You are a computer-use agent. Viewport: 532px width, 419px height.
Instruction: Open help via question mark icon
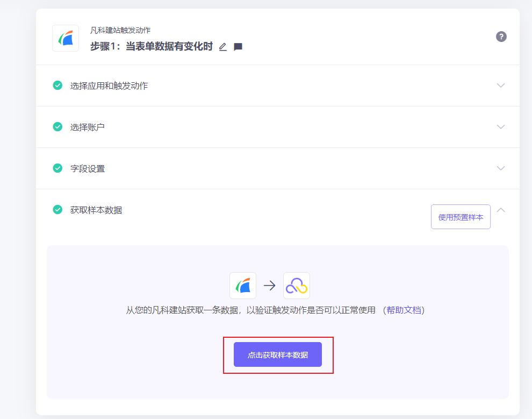point(501,37)
